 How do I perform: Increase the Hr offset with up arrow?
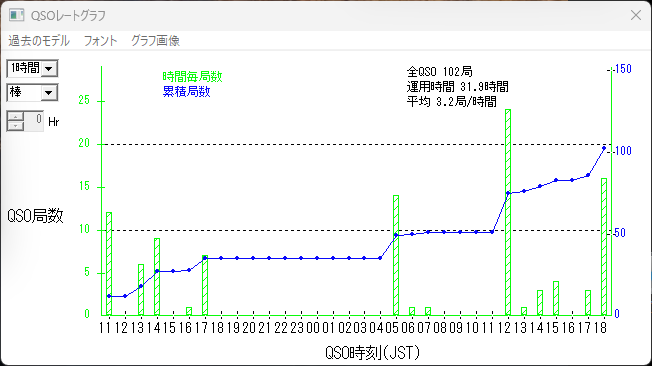(x=15, y=117)
